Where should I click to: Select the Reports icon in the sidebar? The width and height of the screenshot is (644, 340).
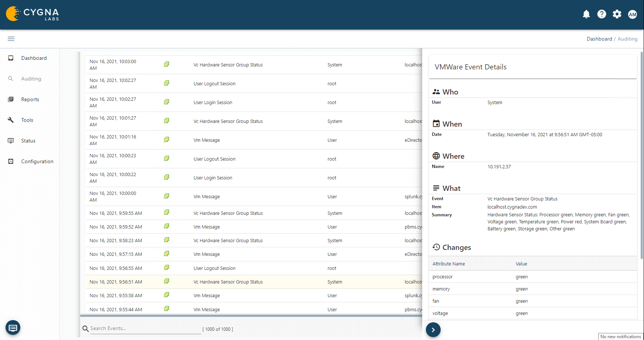tap(11, 99)
